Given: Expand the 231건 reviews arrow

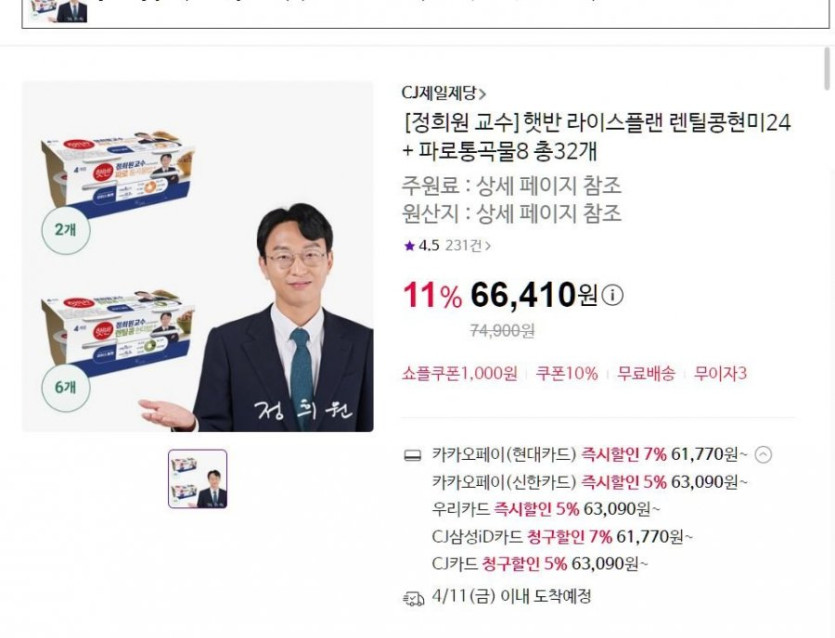Looking at the screenshot, I should point(488,246).
